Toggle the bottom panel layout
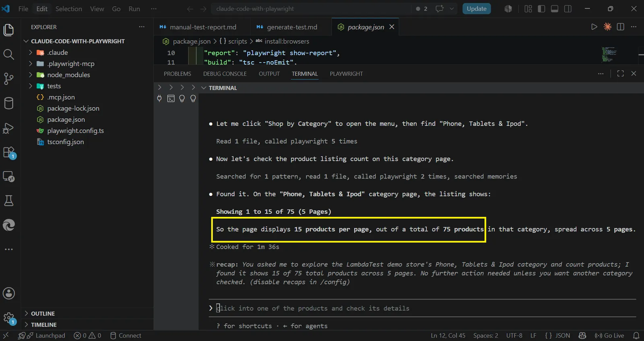 [x=555, y=8]
